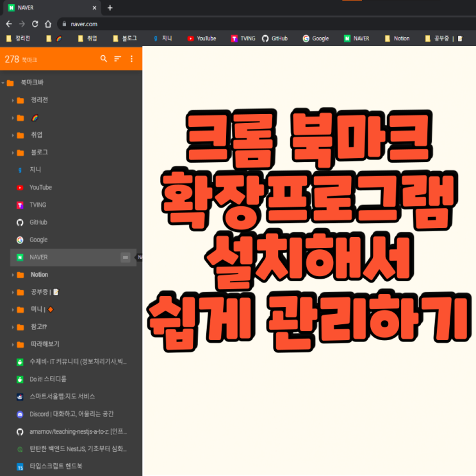Expand the 미니 folder in sidebar
The width and height of the screenshot is (476, 476).
point(13,310)
